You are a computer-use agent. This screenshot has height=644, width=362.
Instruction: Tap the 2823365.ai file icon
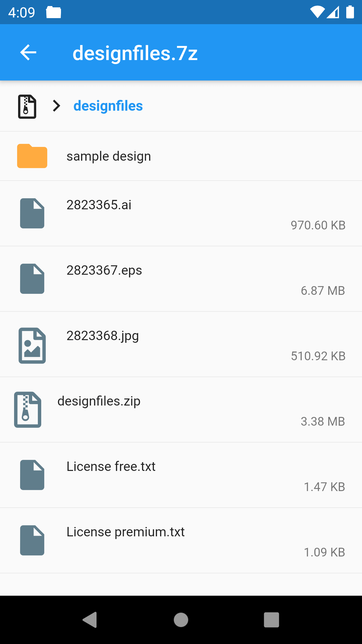pyautogui.click(x=32, y=213)
